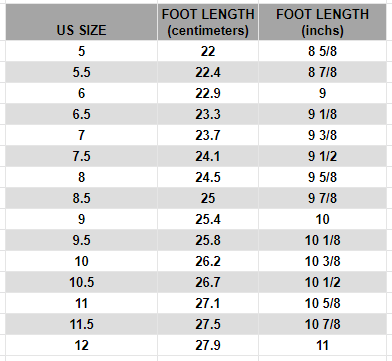Click the cell showing 10 1/8 inches
392x361 pixels.
[x=322, y=240]
